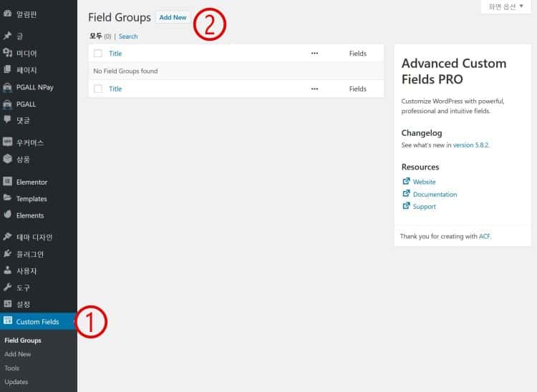Click the dashboard icon in sidebar
Image resolution: width=537 pixels, height=392 pixels.
click(x=7, y=14)
